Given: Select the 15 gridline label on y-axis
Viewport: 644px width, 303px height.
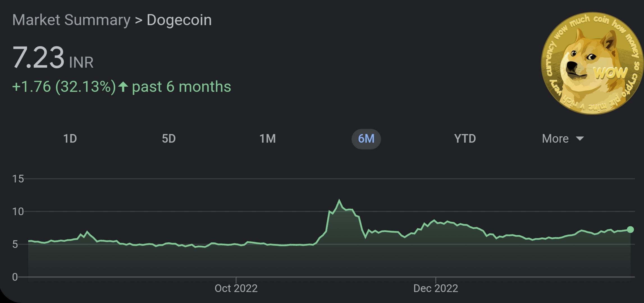Looking at the screenshot, I should (17, 179).
